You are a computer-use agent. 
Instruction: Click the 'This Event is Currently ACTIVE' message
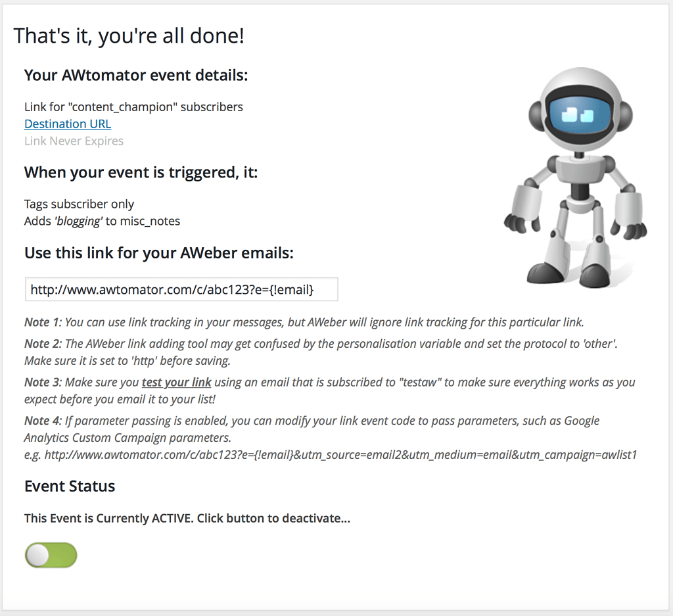pyautogui.click(x=187, y=518)
